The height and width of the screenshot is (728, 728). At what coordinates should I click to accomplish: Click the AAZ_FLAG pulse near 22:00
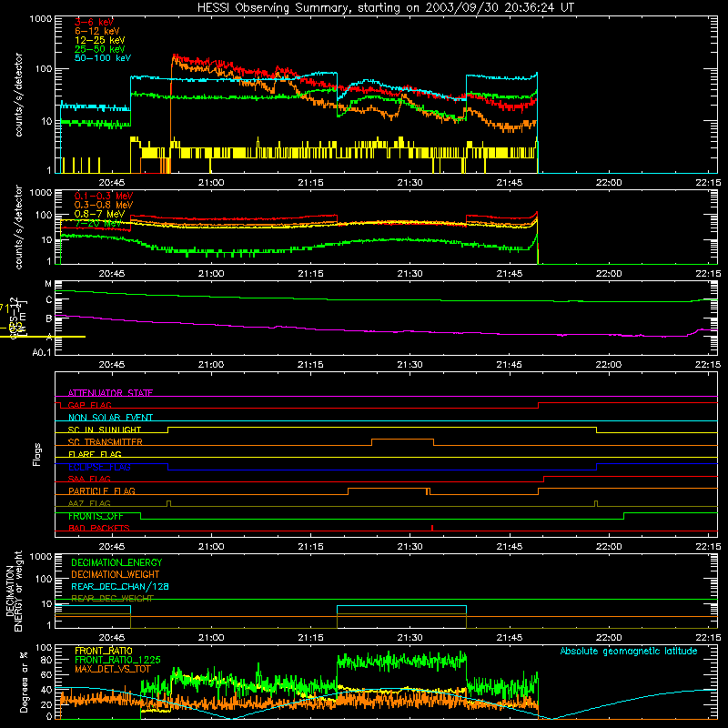596,503
